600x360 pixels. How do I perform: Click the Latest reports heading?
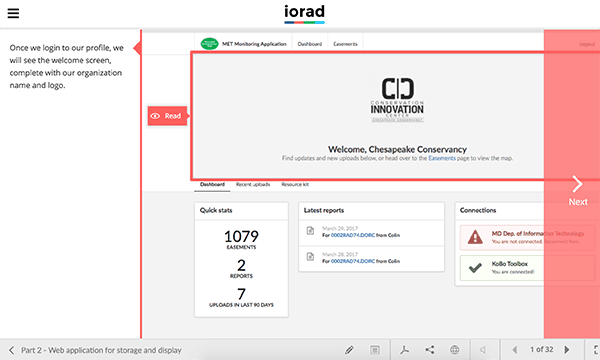[x=324, y=210]
